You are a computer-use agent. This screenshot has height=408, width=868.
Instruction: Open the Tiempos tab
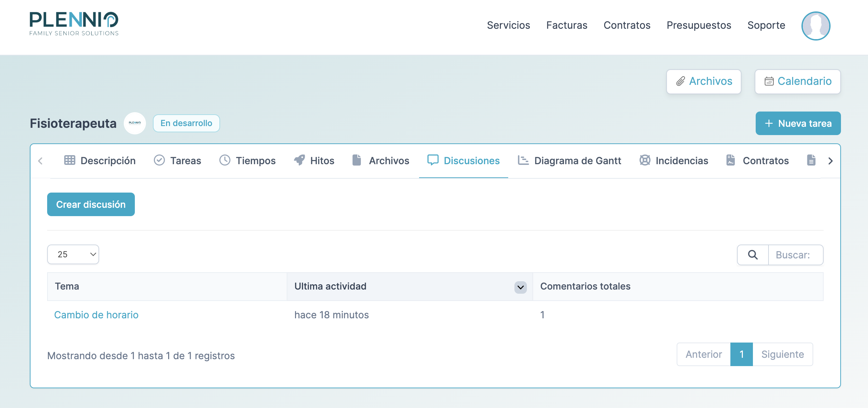click(248, 161)
